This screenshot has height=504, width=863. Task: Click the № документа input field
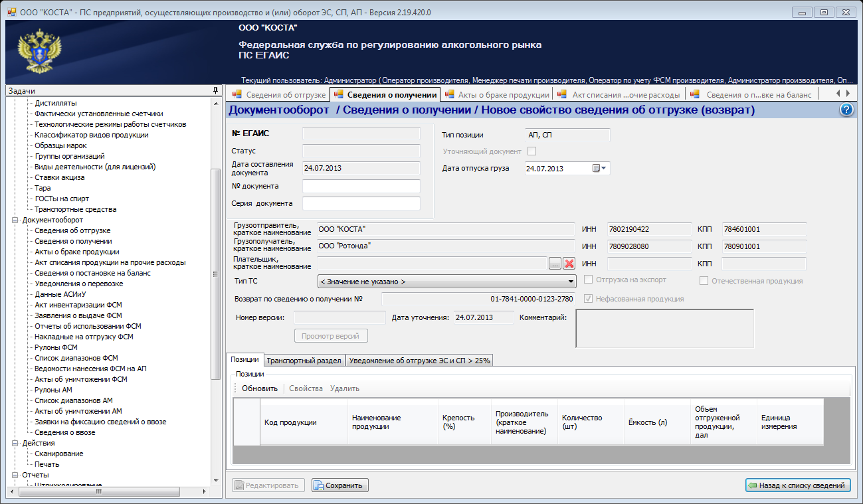coord(361,186)
